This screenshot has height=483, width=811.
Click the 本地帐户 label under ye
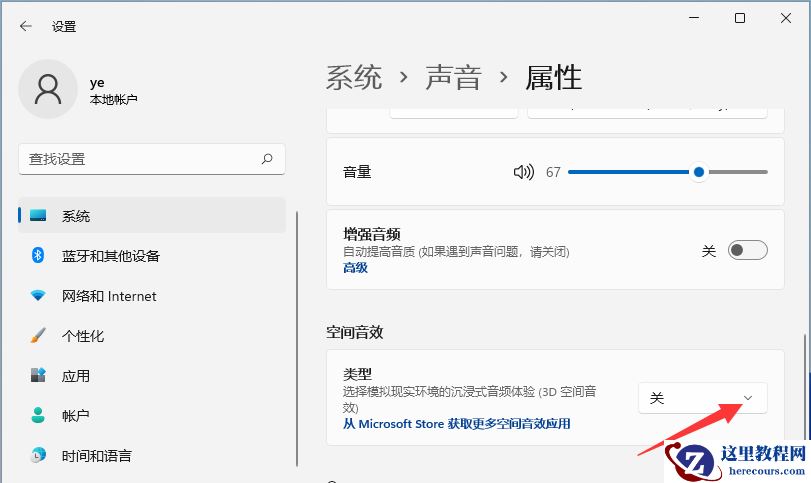(113, 99)
